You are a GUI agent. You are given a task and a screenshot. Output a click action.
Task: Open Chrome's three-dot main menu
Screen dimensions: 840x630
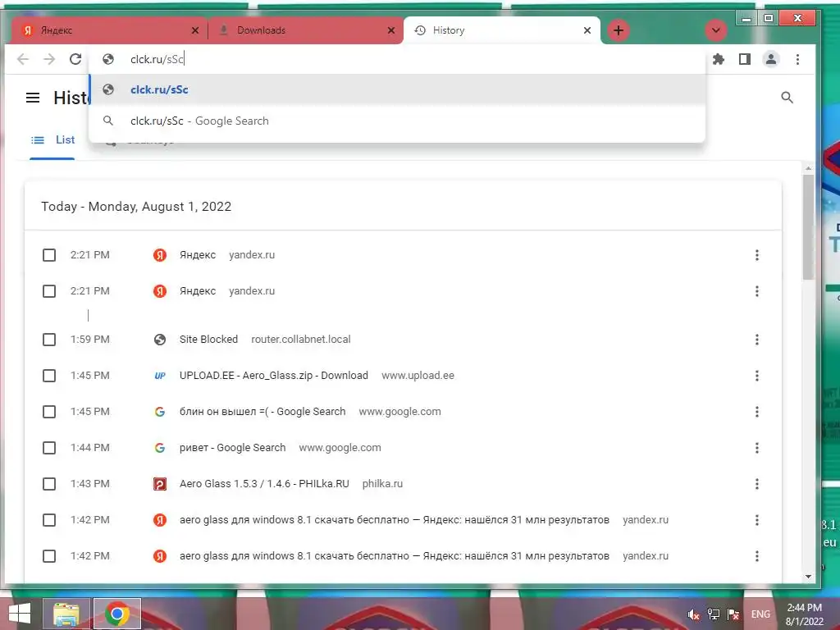click(797, 59)
